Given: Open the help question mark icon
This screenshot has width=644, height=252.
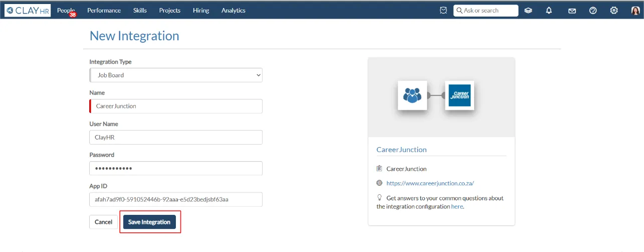Looking at the screenshot, I should [593, 11].
